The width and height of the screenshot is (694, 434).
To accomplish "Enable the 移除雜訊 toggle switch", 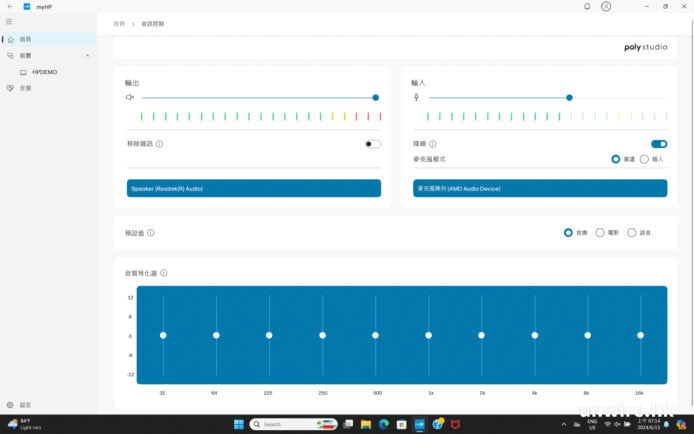I will pos(373,144).
